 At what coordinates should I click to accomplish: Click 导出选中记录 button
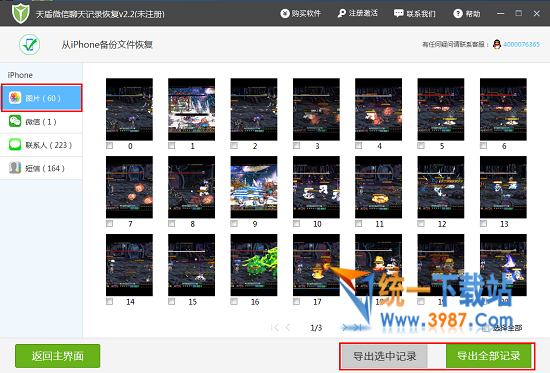point(385,356)
